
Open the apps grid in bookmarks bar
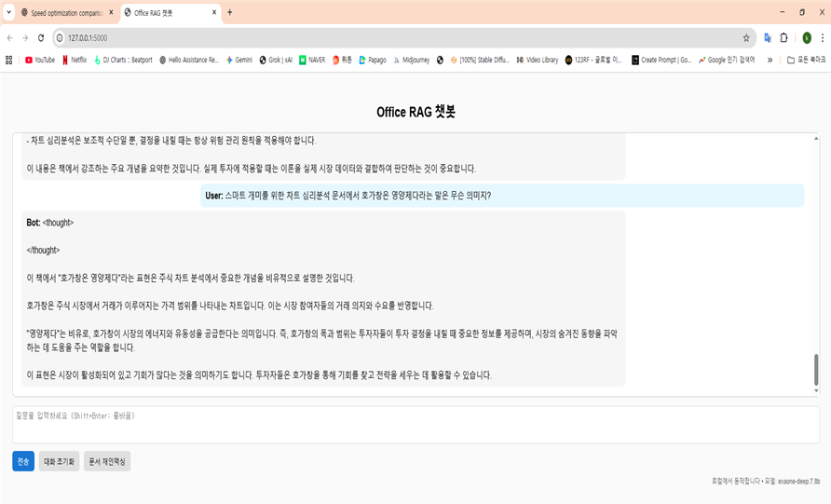[8, 60]
